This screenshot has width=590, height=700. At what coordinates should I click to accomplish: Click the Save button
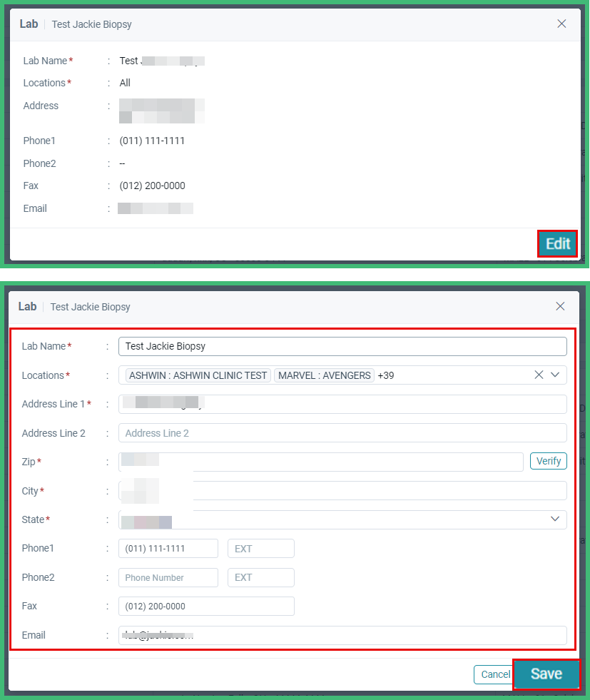[x=546, y=674]
